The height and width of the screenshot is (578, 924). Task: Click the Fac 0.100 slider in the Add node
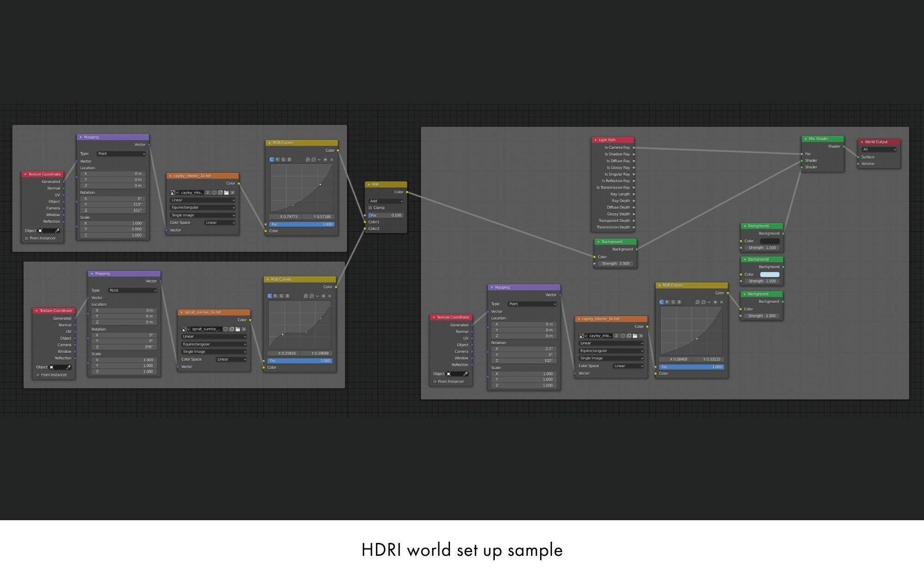pyautogui.click(x=386, y=215)
